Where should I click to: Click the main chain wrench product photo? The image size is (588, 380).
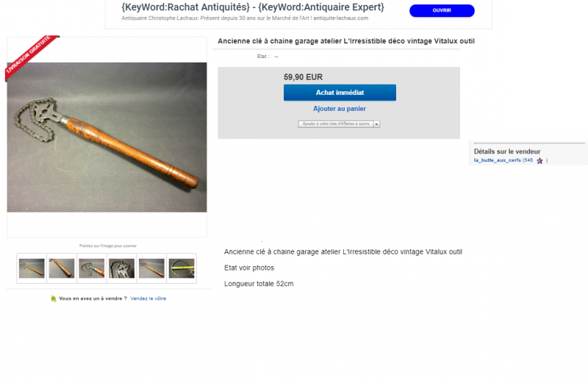click(107, 137)
